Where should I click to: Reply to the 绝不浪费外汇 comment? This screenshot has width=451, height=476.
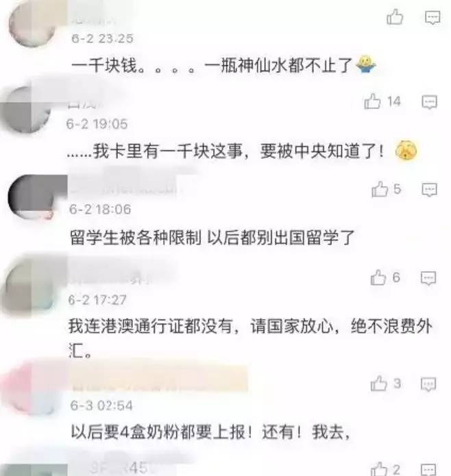(428, 278)
